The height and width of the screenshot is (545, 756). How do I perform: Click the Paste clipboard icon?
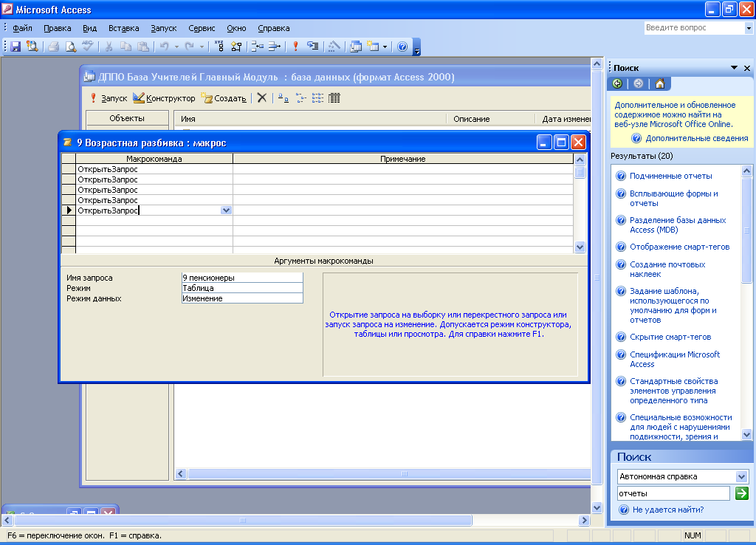coord(143,47)
